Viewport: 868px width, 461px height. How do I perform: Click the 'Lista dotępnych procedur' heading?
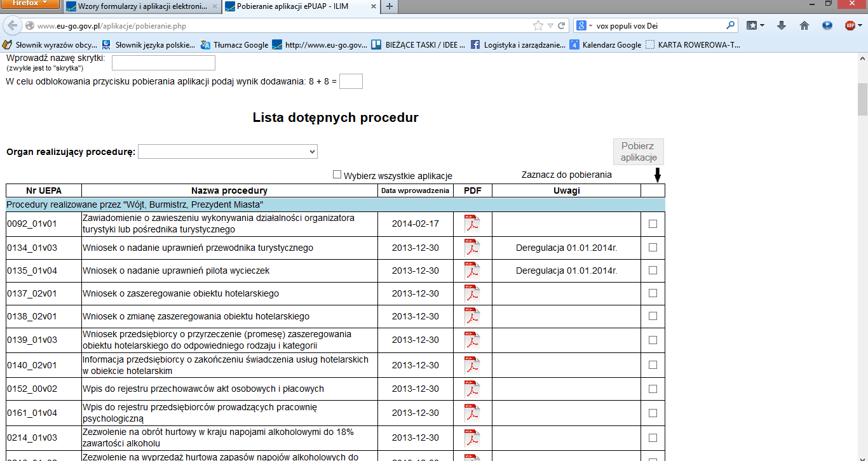(x=336, y=117)
